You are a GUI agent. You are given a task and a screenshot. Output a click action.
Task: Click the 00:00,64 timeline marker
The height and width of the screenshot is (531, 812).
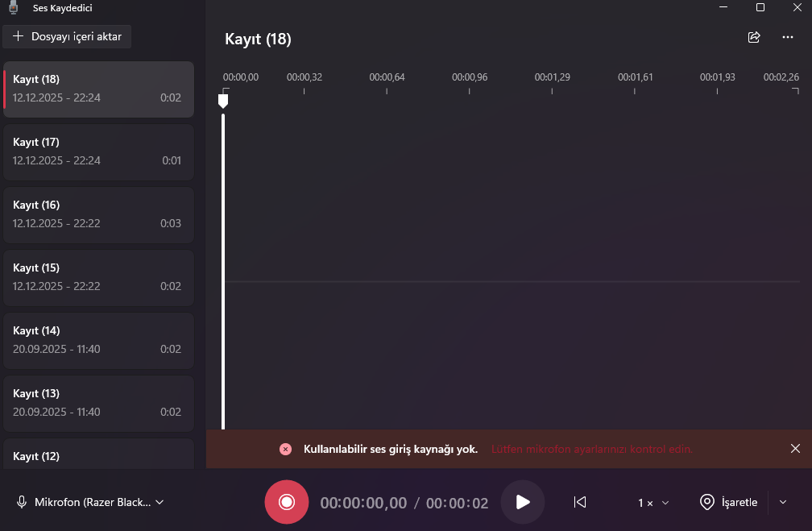387,77
